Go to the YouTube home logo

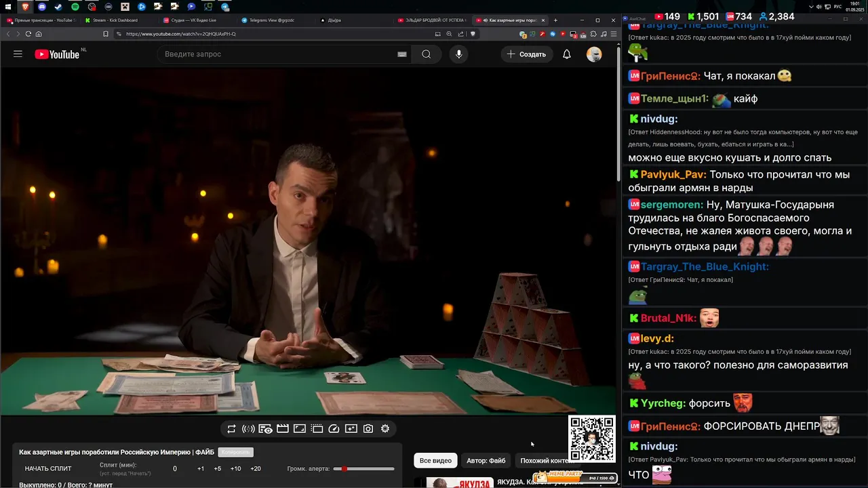pyautogui.click(x=57, y=54)
